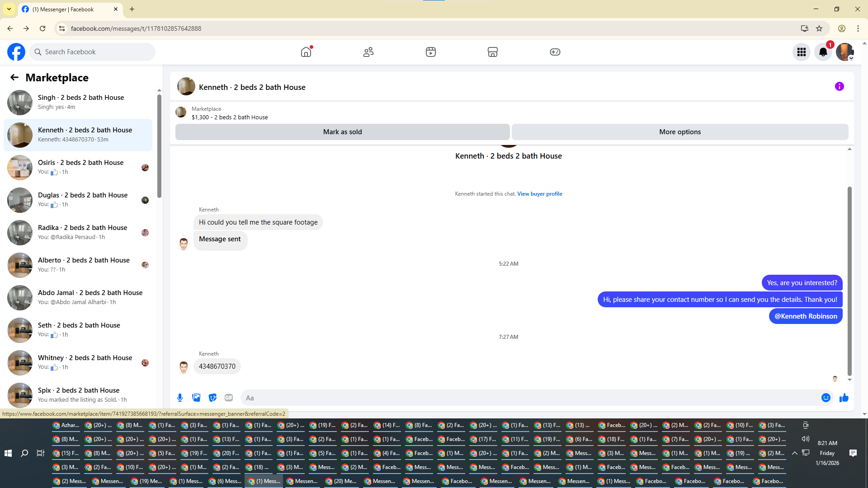Open View buyer profile link
Screen dimensions: 868x488
point(539,194)
